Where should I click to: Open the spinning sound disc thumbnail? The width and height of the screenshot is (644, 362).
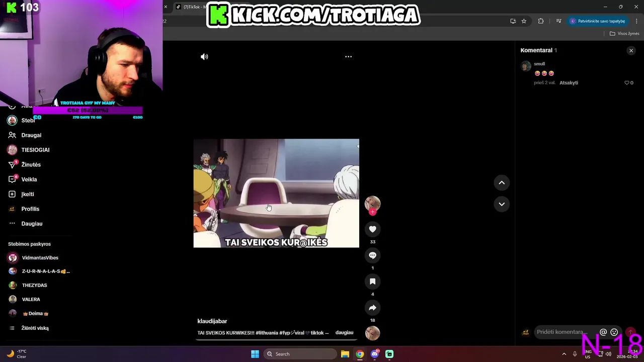[372, 333]
